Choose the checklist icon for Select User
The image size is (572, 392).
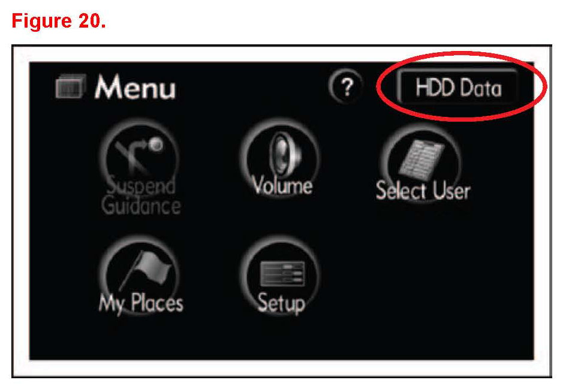pyautogui.click(x=422, y=159)
